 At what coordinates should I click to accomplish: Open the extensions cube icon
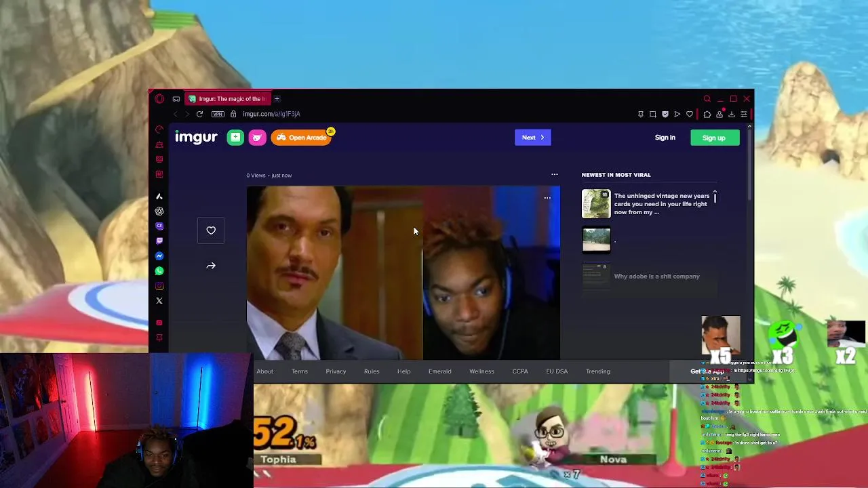(707, 114)
